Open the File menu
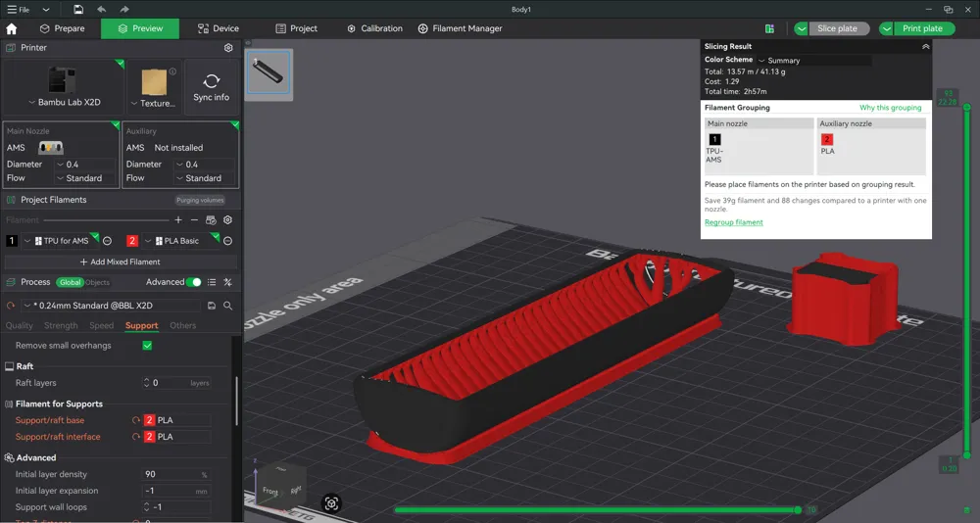 18,10
